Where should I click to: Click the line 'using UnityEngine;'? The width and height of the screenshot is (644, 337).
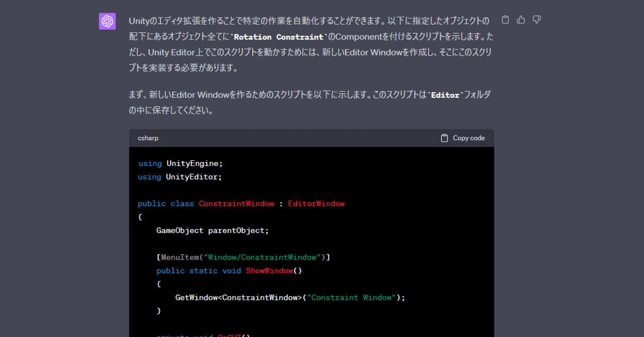180,163
